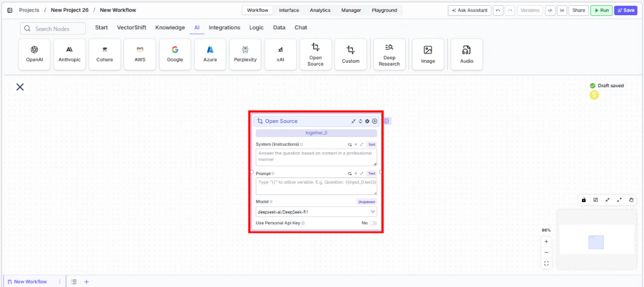The width and height of the screenshot is (644, 287).
Task: Open the Integrations node category
Action: tap(224, 28)
